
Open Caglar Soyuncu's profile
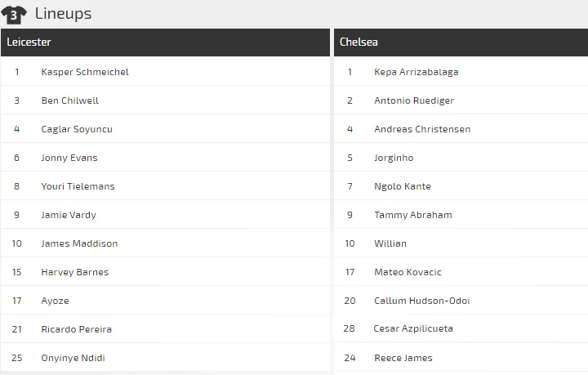(77, 129)
